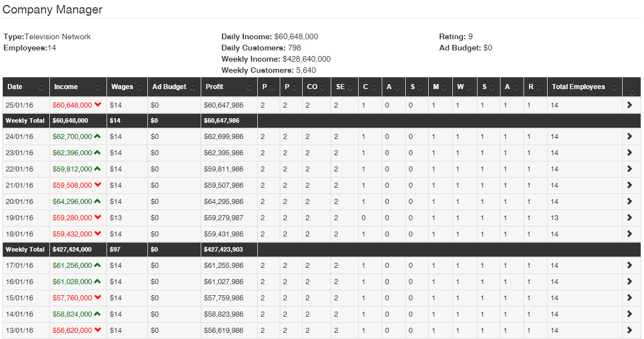Click chevron arrow on 21/01/16 row
Screen dimensions: 644x339
point(629,185)
